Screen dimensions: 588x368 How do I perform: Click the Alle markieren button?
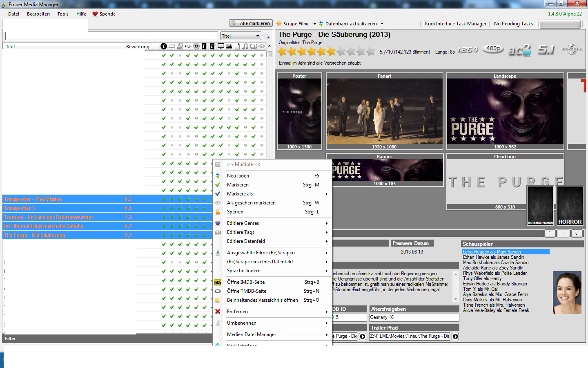click(x=251, y=23)
